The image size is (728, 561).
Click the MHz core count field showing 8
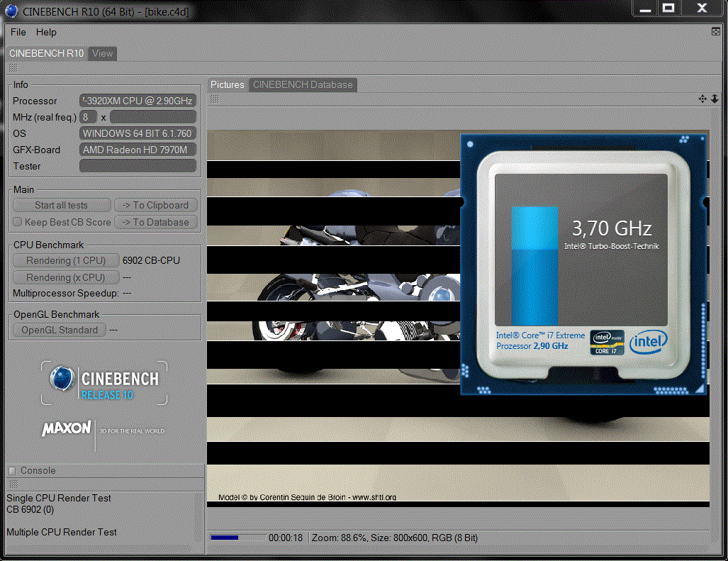click(x=88, y=117)
